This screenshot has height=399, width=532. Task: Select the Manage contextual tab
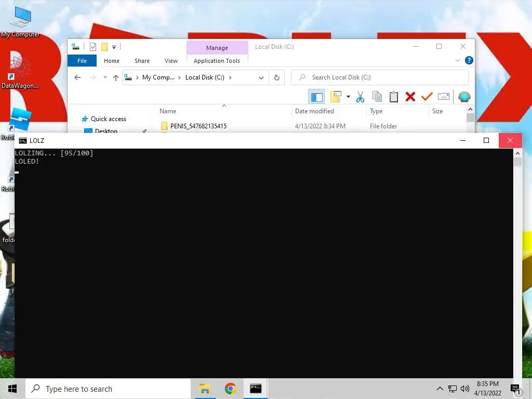pos(217,48)
